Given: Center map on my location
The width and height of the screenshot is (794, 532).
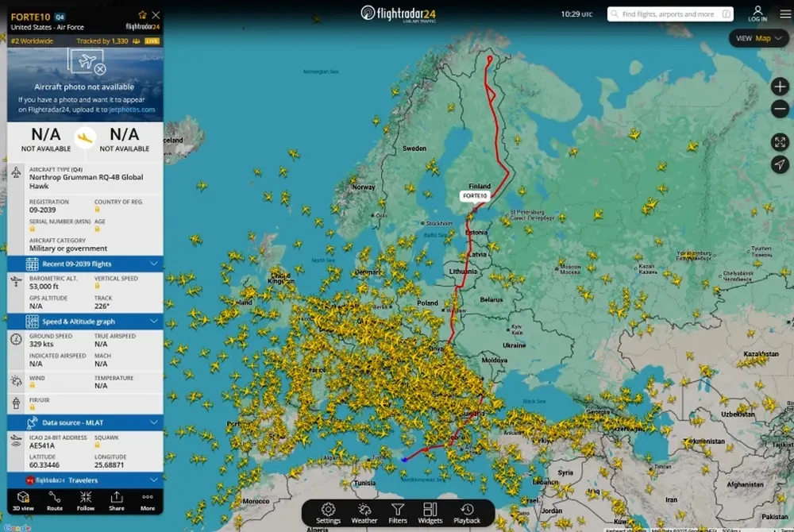Looking at the screenshot, I should pyautogui.click(x=780, y=164).
